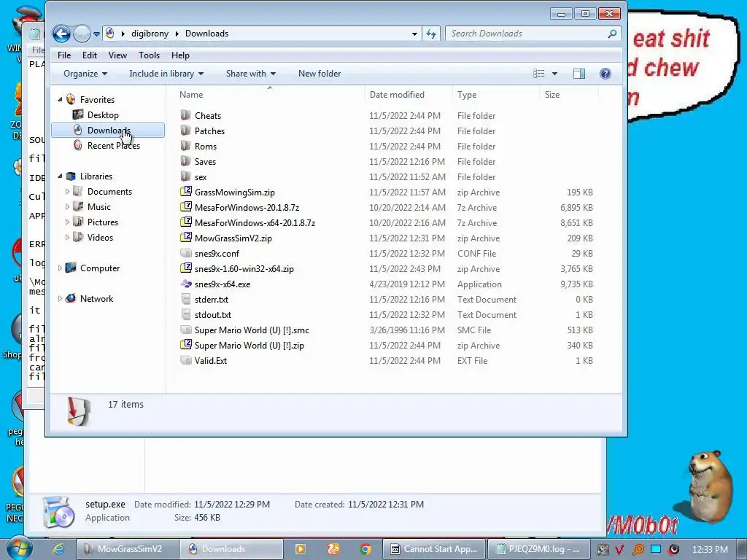Click the taskbar clock showing 12:33 PM
This screenshot has height=560, width=747.
point(710,549)
